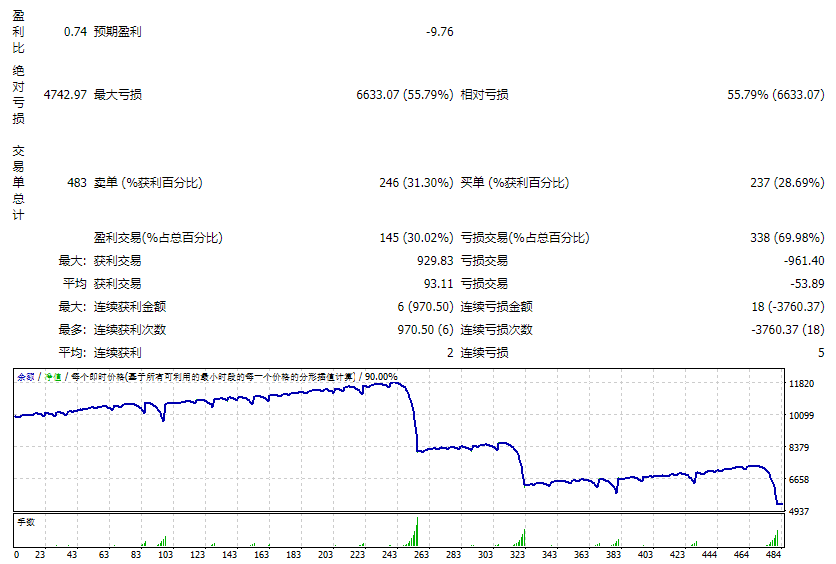Click the value 6 (970.50)
This screenshot has height=564, width=836.
(x=425, y=307)
